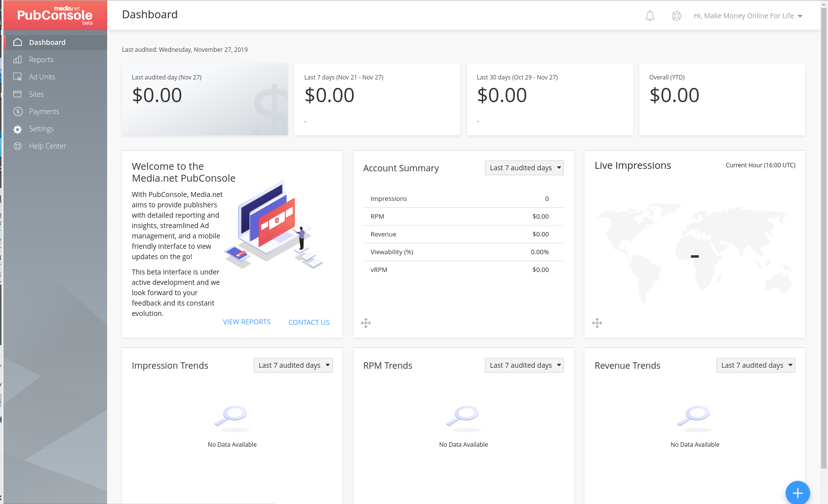This screenshot has height=504, width=828.
Task: Click the welcome illustration image
Action: tap(274, 225)
